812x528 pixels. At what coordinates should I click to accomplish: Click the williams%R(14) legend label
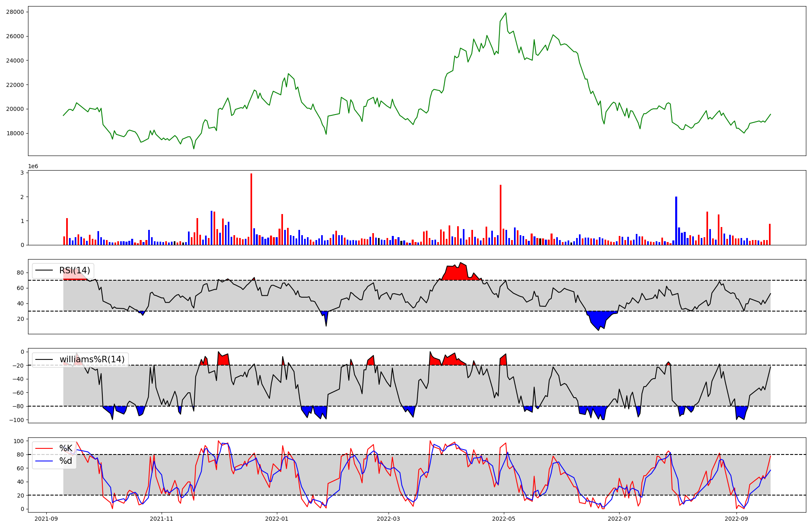92,359
